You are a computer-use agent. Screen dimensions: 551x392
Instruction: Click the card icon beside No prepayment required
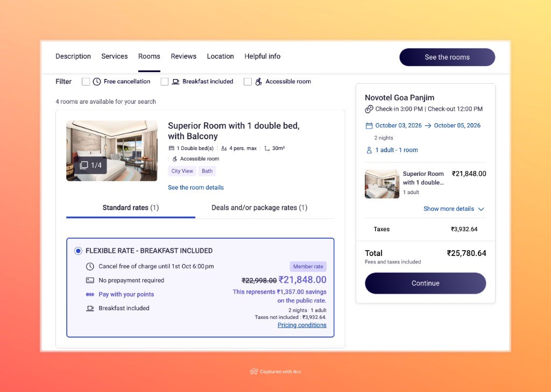point(90,280)
